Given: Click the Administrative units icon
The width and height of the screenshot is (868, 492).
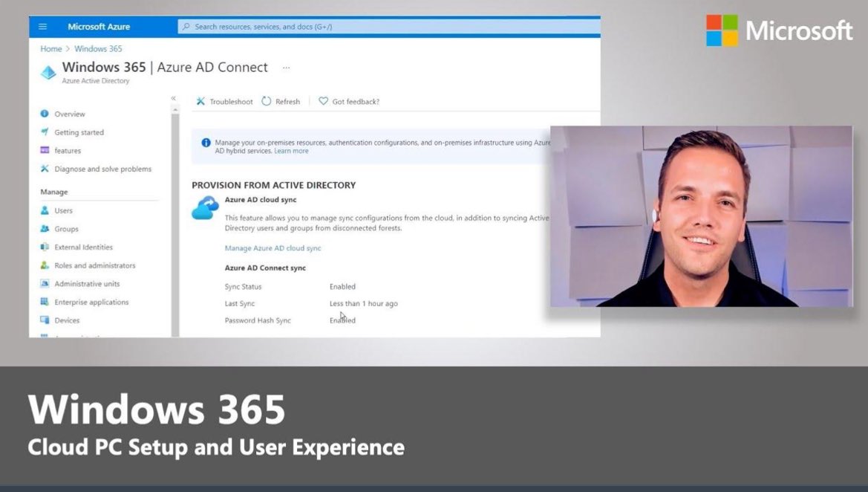Looking at the screenshot, I should 45,283.
